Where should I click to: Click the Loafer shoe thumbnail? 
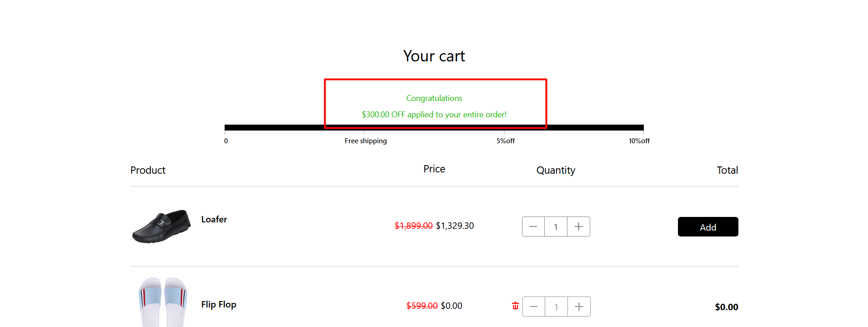pyautogui.click(x=161, y=226)
